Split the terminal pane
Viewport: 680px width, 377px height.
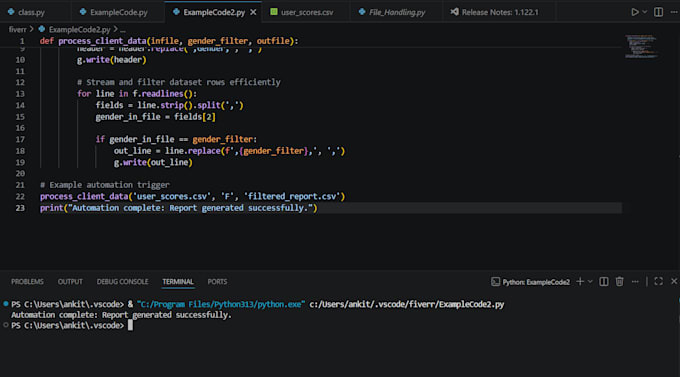[604, 282]
